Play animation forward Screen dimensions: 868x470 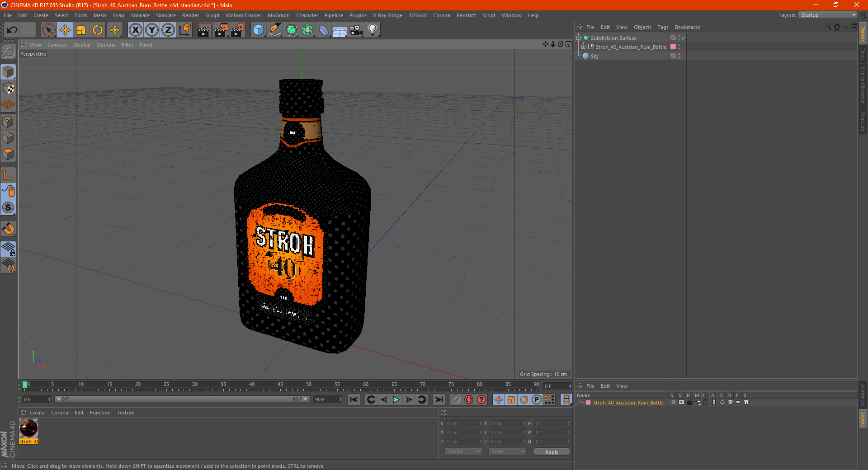tap(396, 399)
